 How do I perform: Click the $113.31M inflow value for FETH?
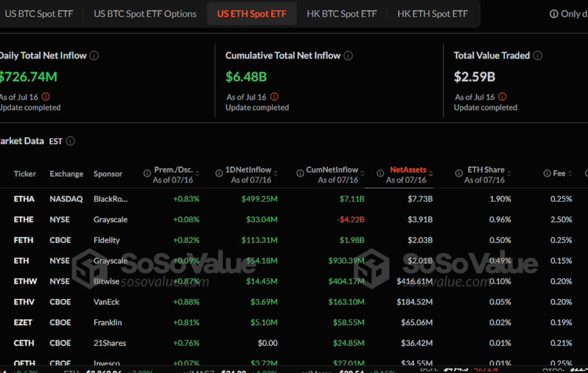pyautogui.click(x=260, y=240)
